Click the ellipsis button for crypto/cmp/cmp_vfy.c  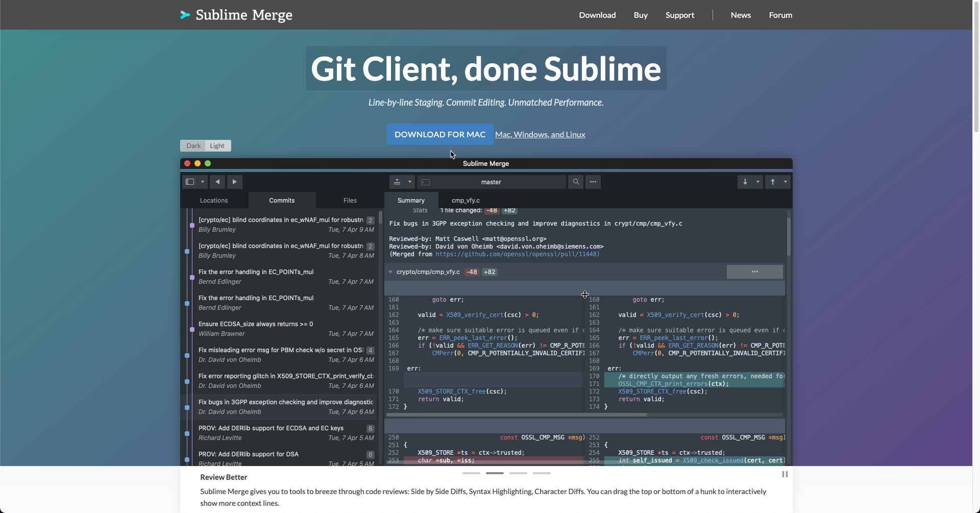pyautogui.click(x=755, y=272)
